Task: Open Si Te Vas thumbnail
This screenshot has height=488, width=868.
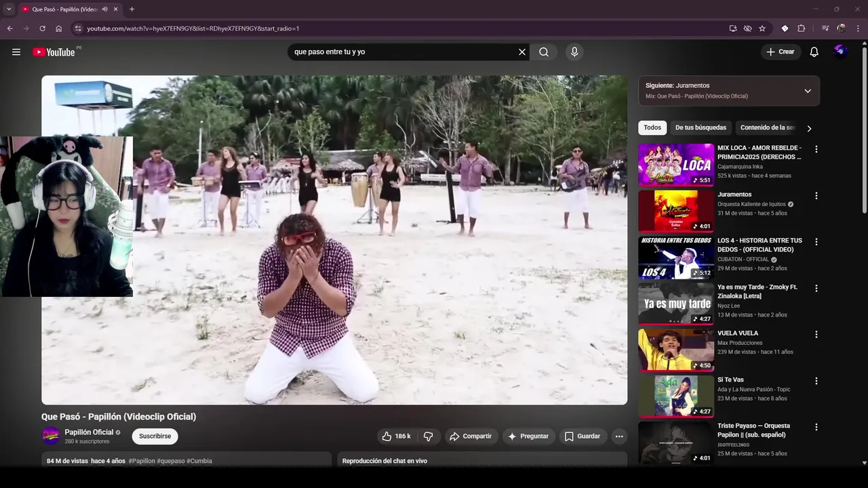Action: click(x=675, y=396)
